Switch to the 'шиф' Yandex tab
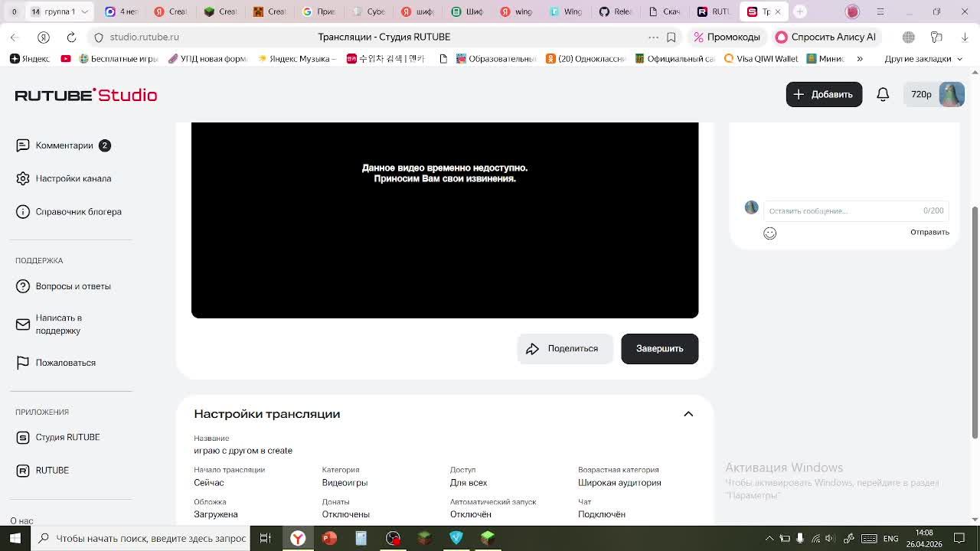 click(x=418, y=11)
